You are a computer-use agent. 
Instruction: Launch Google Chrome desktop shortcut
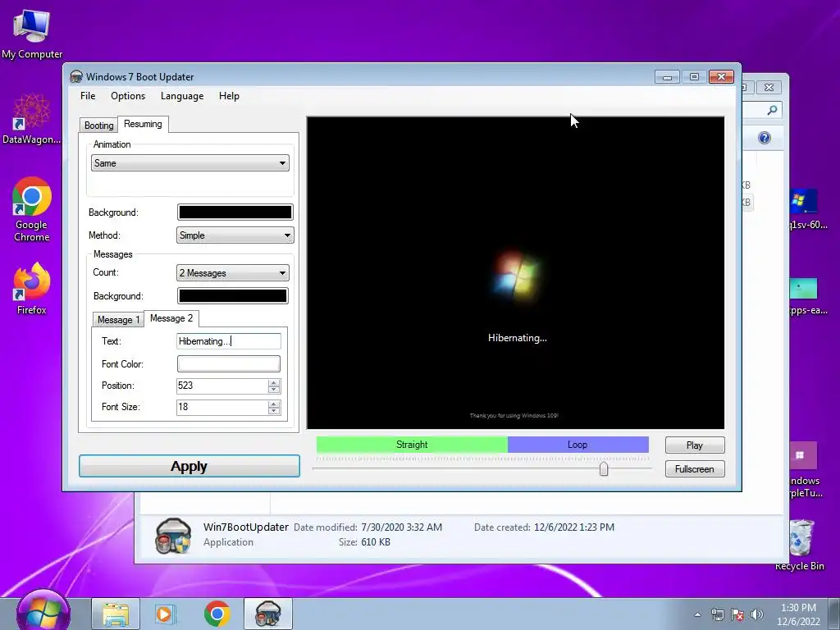[32, 209]
